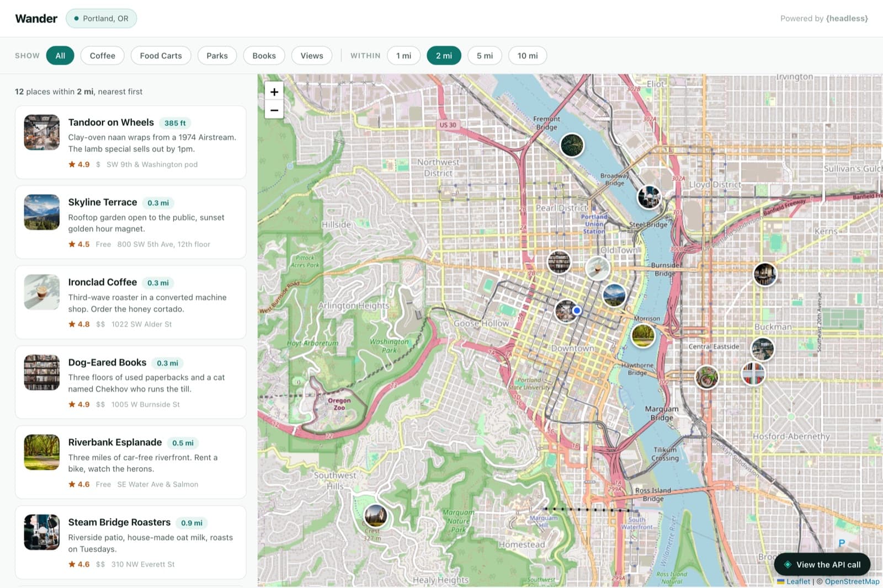Show only Books places
The image size is (883, 588).
(x=264, y=56)
